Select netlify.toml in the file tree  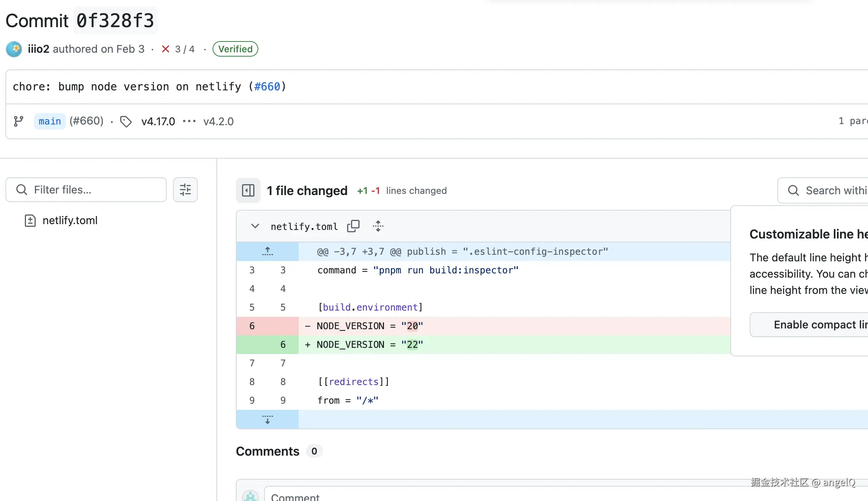pos(70,220)
